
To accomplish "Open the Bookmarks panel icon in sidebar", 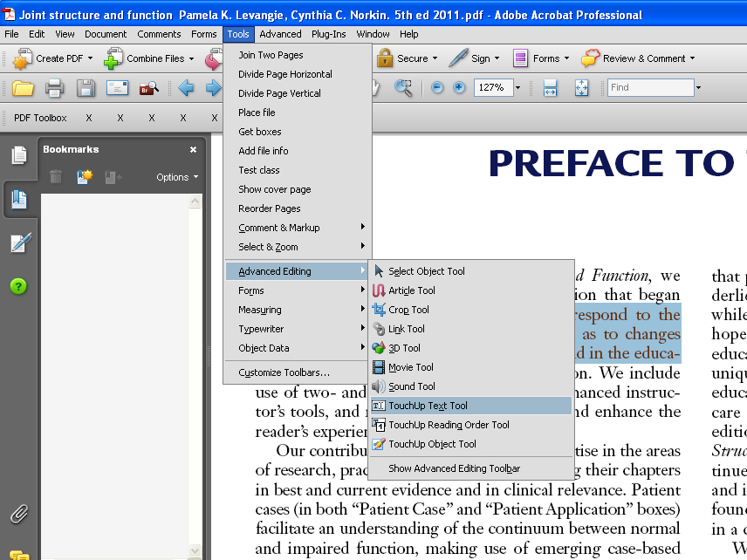I will (19, 199).
